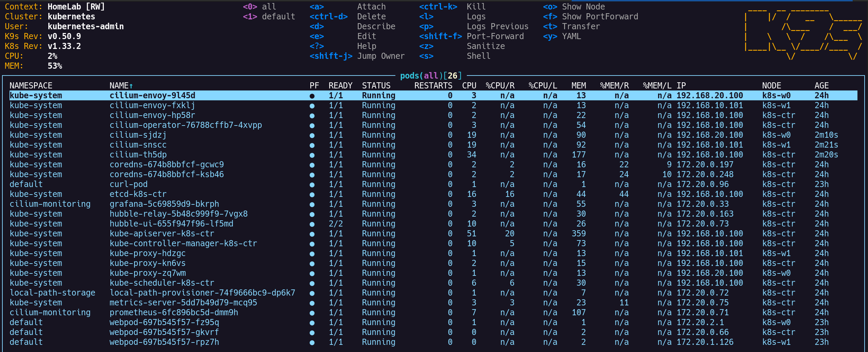
Task: Click the PF dot in kube-scheduler-k8s-ctr row
Action: [312, 283]
